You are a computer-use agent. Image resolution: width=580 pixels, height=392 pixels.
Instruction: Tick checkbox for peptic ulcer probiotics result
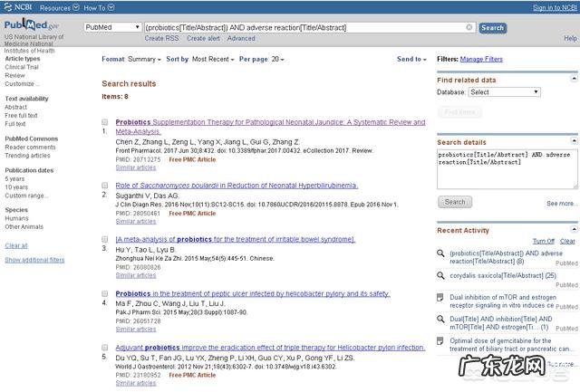(x=106, y=293)
